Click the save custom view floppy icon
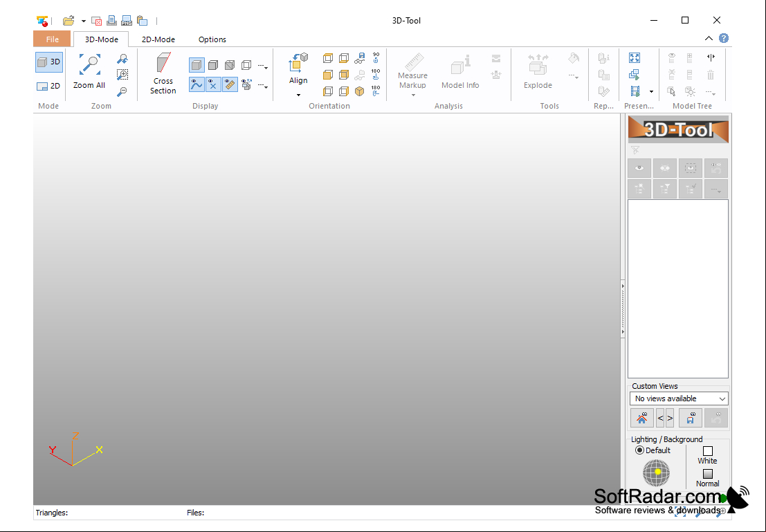Screen dimensions: 766x532 pos(691,418)
